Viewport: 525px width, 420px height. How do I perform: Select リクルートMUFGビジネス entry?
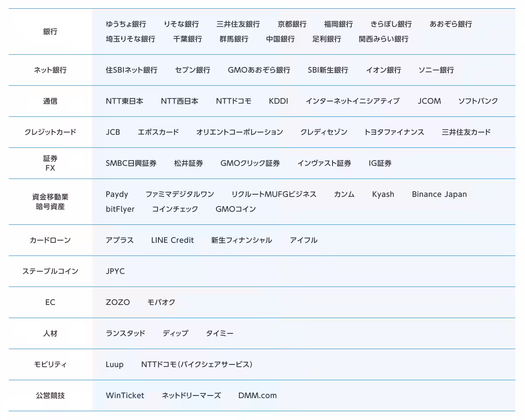click(x=274, y=194)
